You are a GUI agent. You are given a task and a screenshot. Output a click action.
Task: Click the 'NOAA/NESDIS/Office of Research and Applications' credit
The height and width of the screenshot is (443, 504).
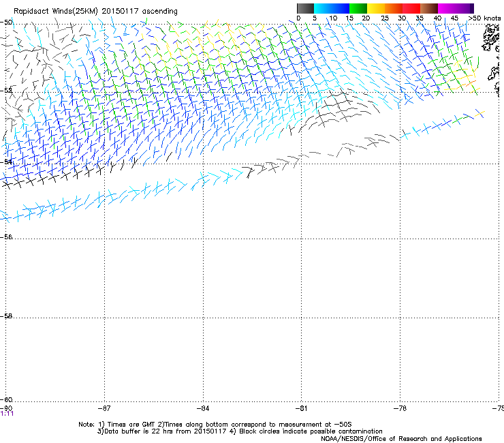pyautogui.click(x=401, y=439)
